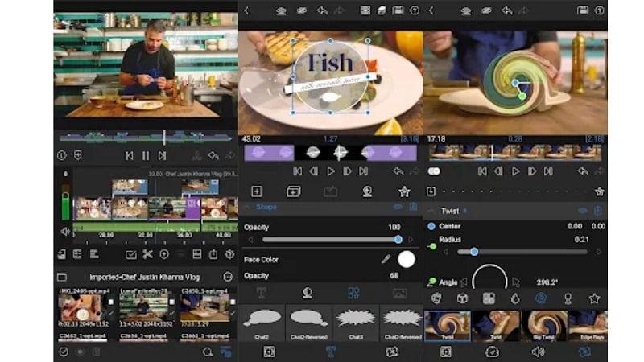This screenshot has width=644, height=362.
Task: Open the blur droplet effects category
Action: (x=515, y=298)
